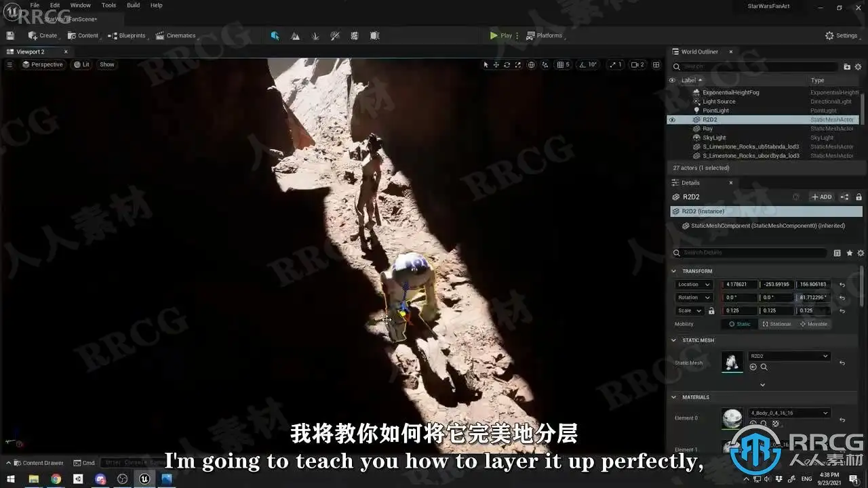Reset Rotation to default arrow
Image resolution: width=868 pixels, height=488 pixels.
pyautogui.click(x=842, y=298)
